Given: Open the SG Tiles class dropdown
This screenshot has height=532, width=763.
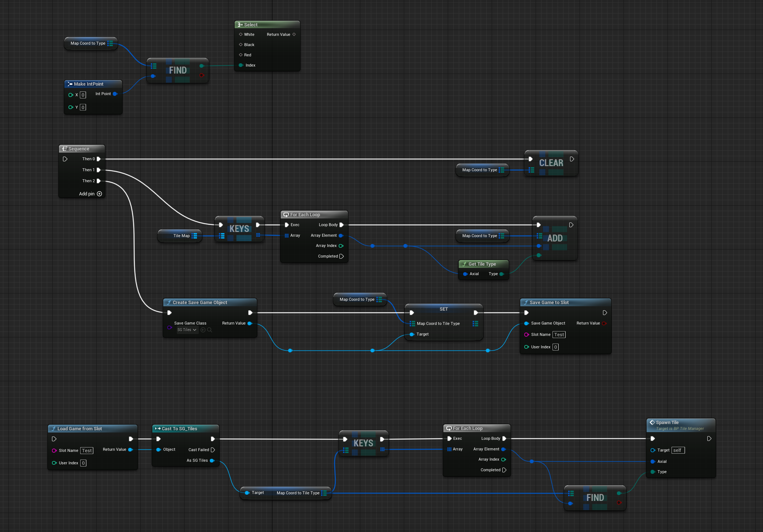Looking at the screenshot, I should (187, 330).
